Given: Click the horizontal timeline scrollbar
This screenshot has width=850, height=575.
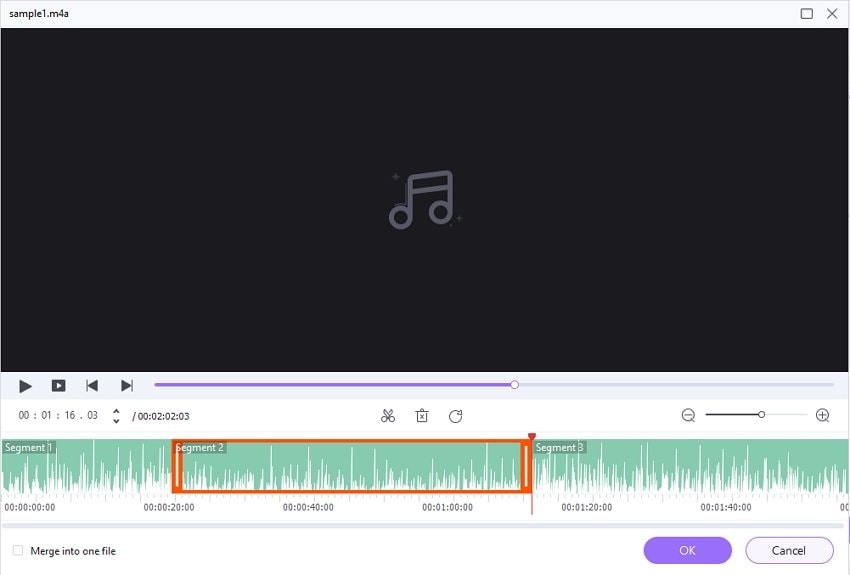Looking at the screenshot, I should point(423,526).
